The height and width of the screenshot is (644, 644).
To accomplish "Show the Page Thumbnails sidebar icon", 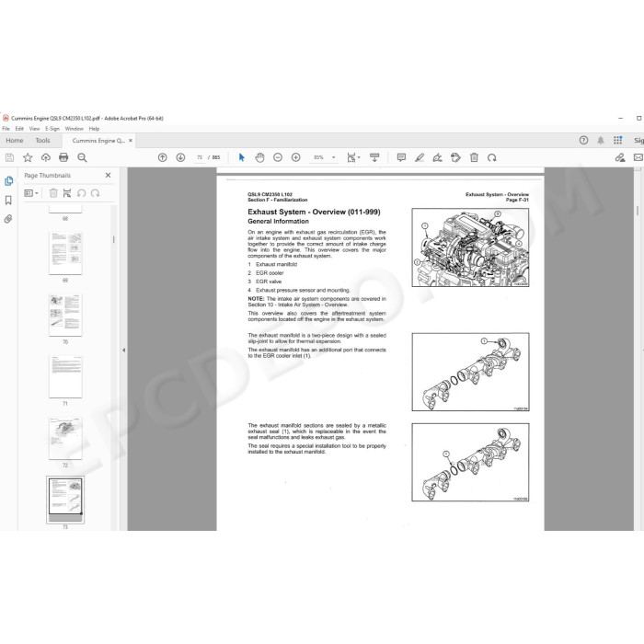I will 8,181.
